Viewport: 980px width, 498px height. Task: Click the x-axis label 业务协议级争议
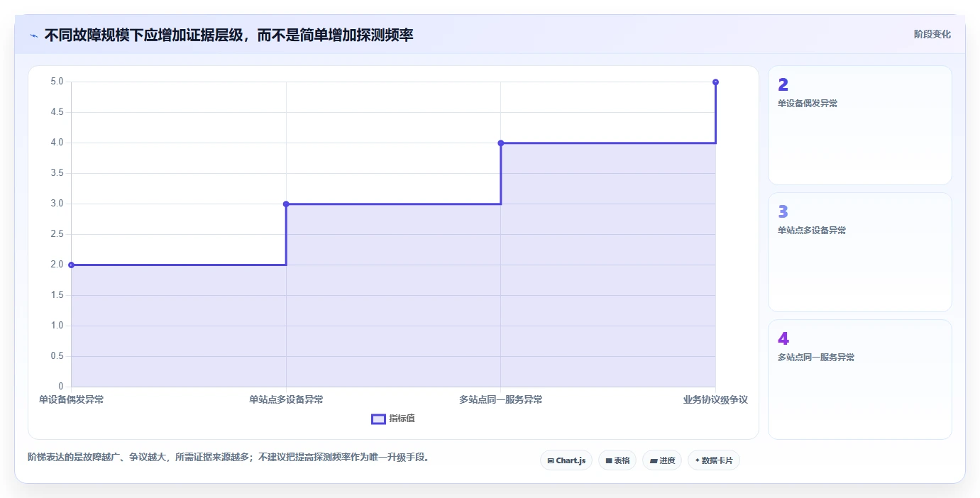(x=715, y=399)
